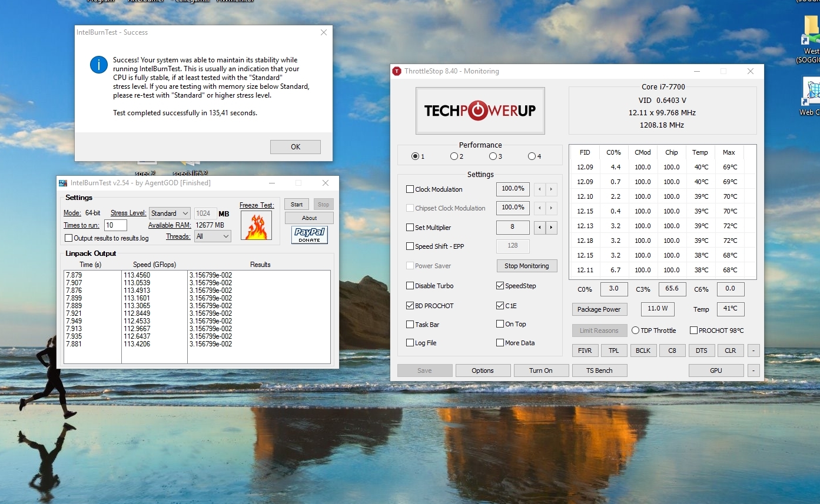Open the FIVR settings button
Viewport: 820px width, 504px height.
click(x=585, y=351)
